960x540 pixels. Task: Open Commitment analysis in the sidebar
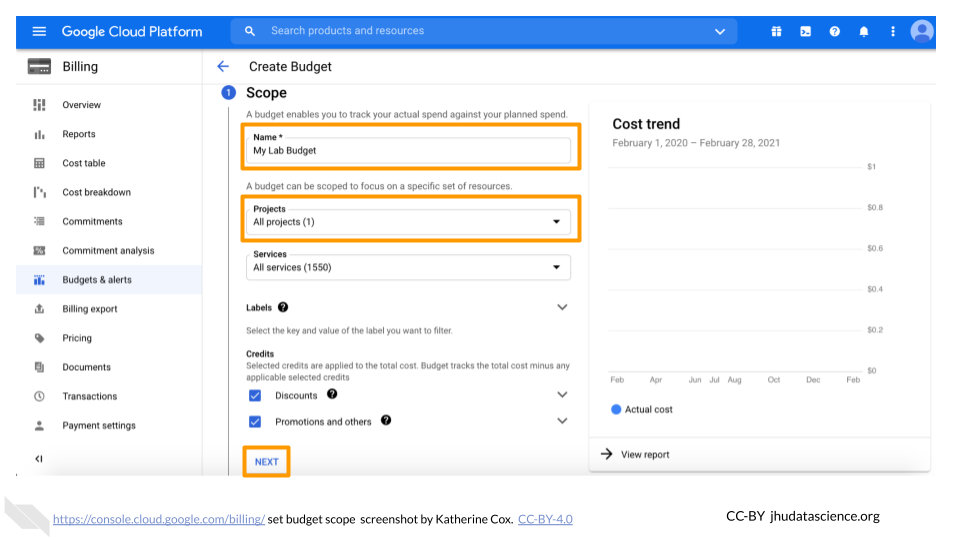click(109, 250)
